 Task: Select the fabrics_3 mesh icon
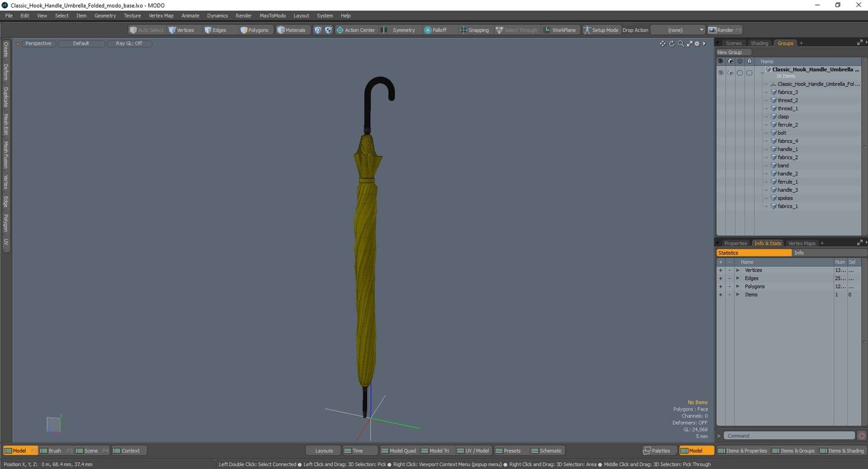[774, 92]
